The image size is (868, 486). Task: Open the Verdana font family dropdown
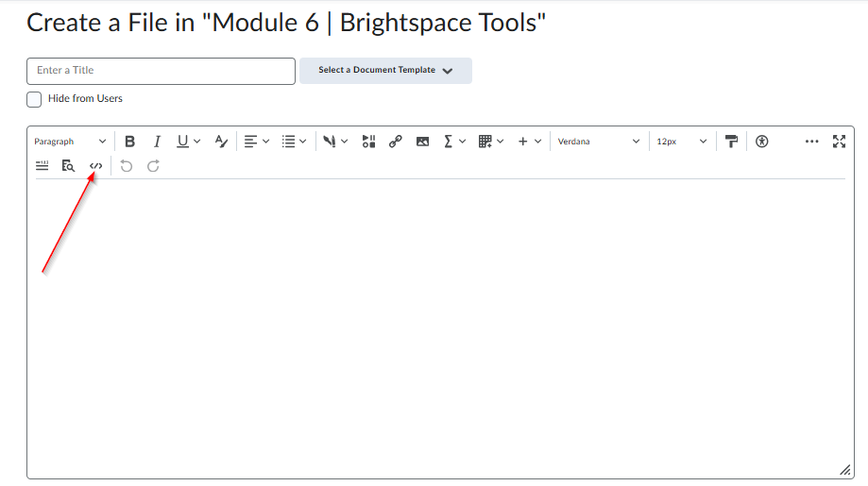(598, 142)
